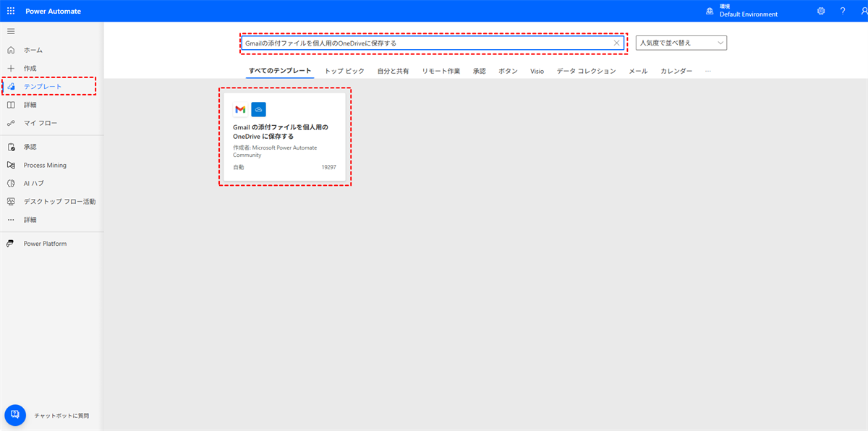Open マイ フロー in sidebar
Image resolution: width=868 pixels, height=431 pixels.
[x=41, y=123]
